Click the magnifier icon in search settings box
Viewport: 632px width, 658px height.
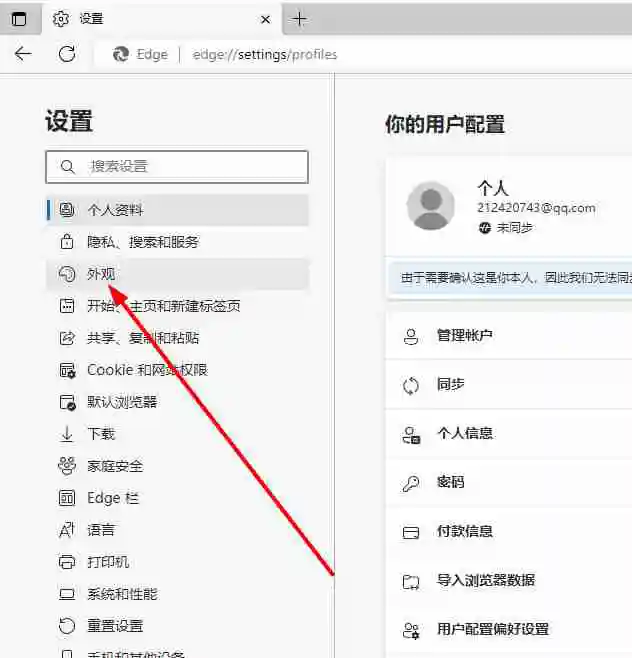[67, 167]
